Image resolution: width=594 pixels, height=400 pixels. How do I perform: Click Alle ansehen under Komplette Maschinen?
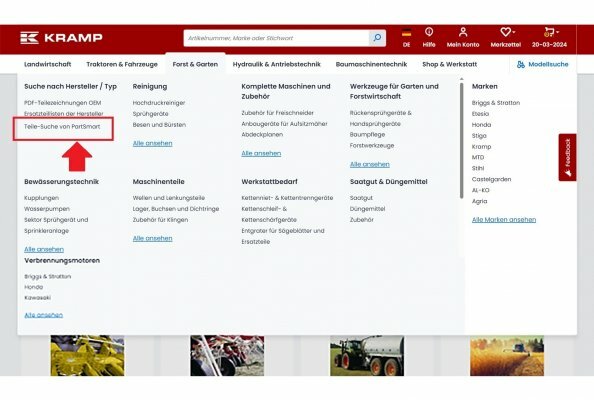(x=261, y=153)
